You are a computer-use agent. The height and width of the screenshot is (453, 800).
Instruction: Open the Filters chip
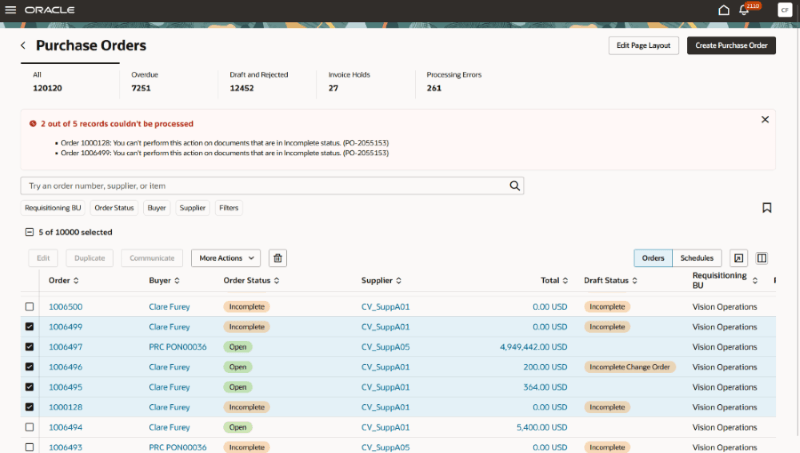pyautogui.click(x=229, y=208)
